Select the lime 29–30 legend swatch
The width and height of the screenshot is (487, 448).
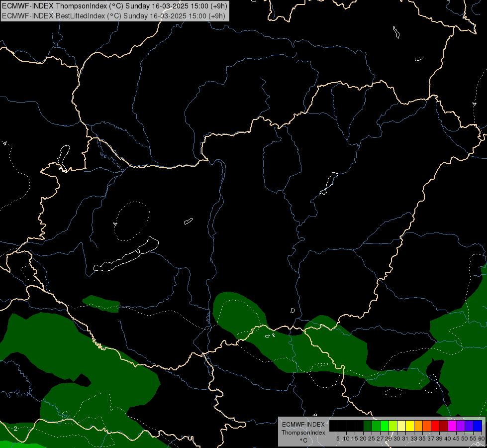[x=393, y=426]
